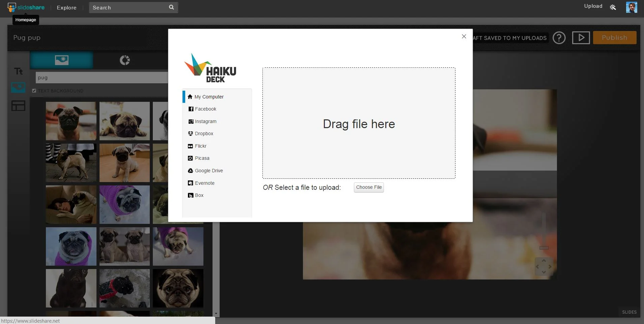Open the SLIDES panel label
The image size is (644, 324).
629,312
